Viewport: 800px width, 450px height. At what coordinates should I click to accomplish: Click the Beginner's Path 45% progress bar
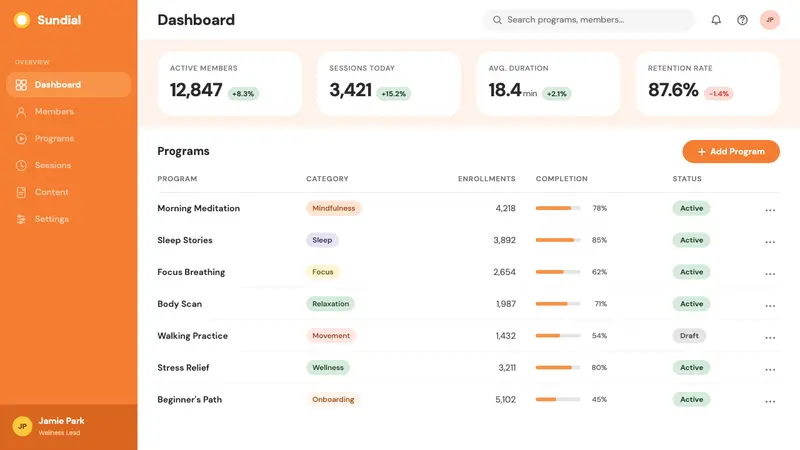pyautogui.click(x=558, y=399)
